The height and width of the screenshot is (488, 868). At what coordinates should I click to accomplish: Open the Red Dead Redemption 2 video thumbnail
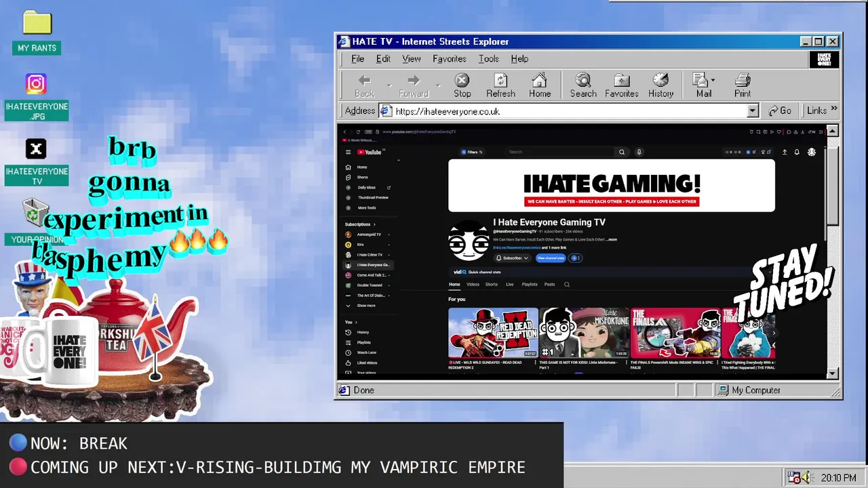(x=493, y=333)
